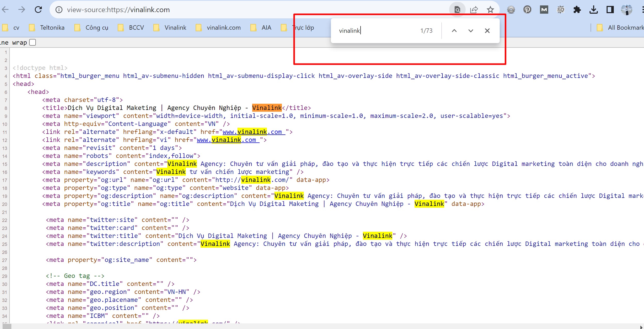Reload the page with the refresh icon
This screenshot has height=329, width=644.
point(38,10)
